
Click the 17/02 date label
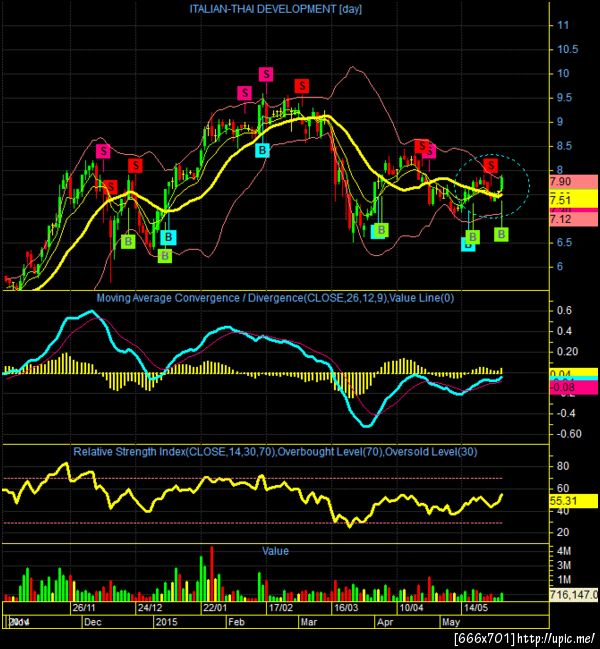coord(281,608)
